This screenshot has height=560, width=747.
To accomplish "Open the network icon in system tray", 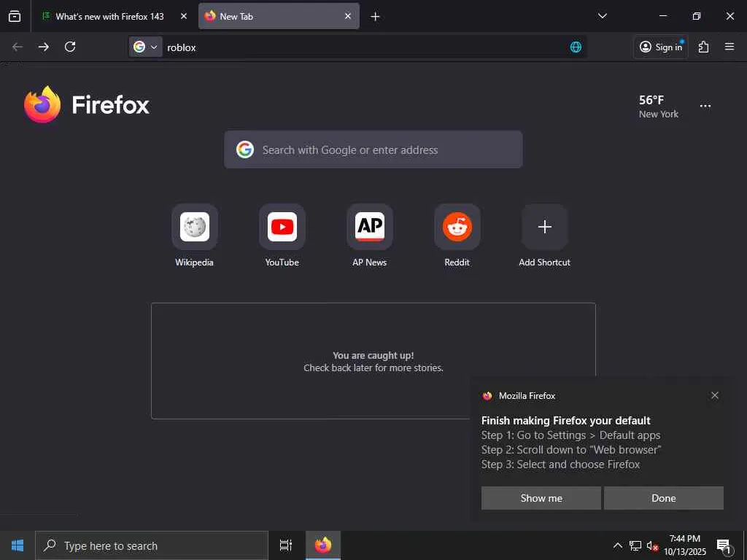I will pos(635,545).
